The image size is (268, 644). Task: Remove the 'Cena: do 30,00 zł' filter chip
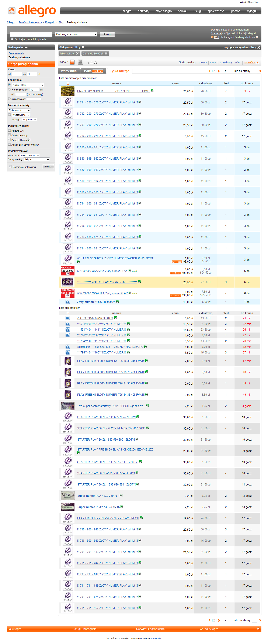tap(106, 53)
